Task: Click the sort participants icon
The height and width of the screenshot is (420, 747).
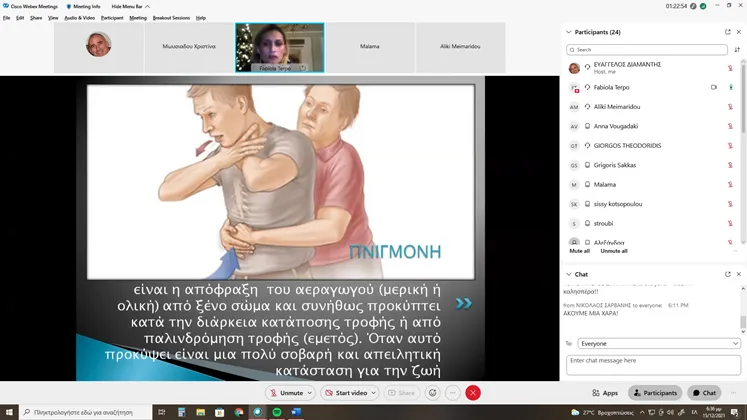Action: (x=737, y=49)
